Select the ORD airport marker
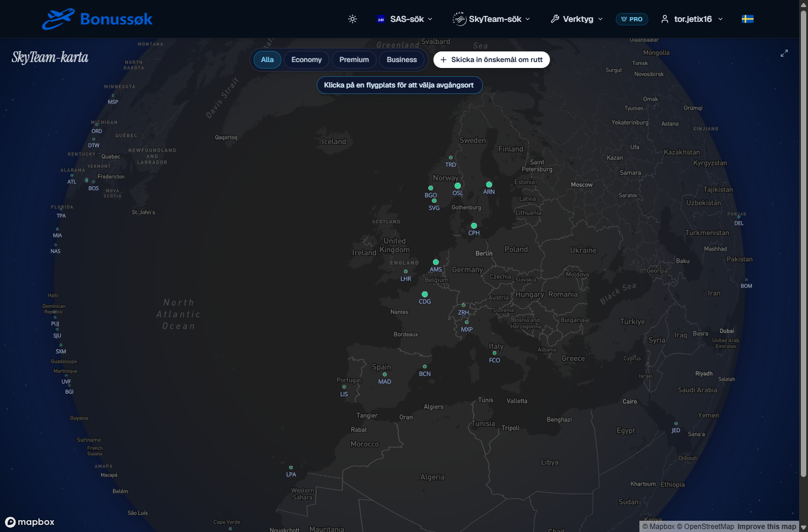 [x=97, y=125]
